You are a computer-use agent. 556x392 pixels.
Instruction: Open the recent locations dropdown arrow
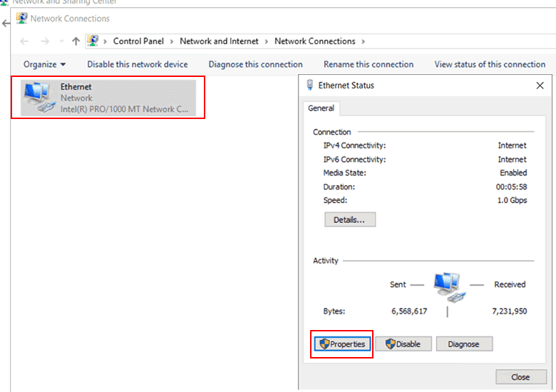point(62,41)
